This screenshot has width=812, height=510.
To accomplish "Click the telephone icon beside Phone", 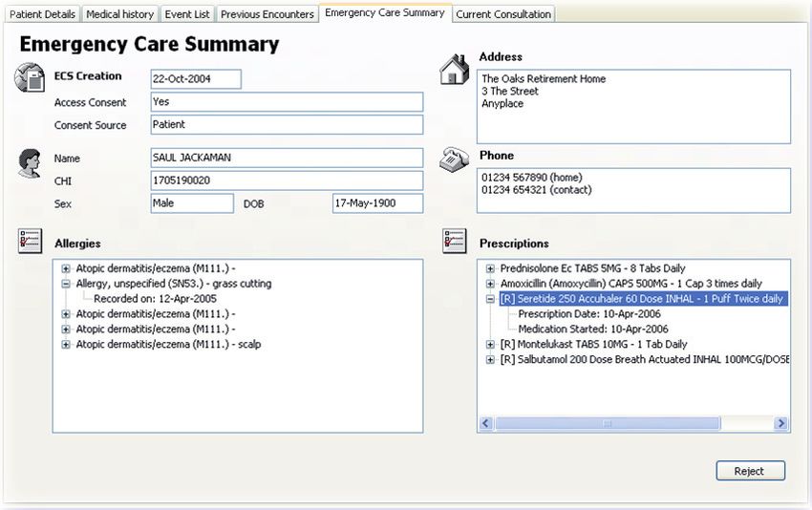I will pyautogui.click(x=454, y=159).
